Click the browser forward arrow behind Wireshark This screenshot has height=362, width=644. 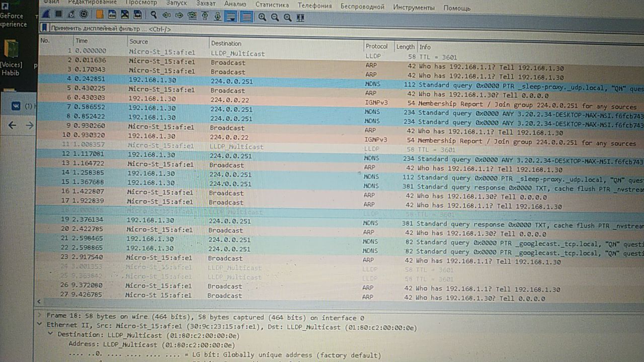coord(30,125)
